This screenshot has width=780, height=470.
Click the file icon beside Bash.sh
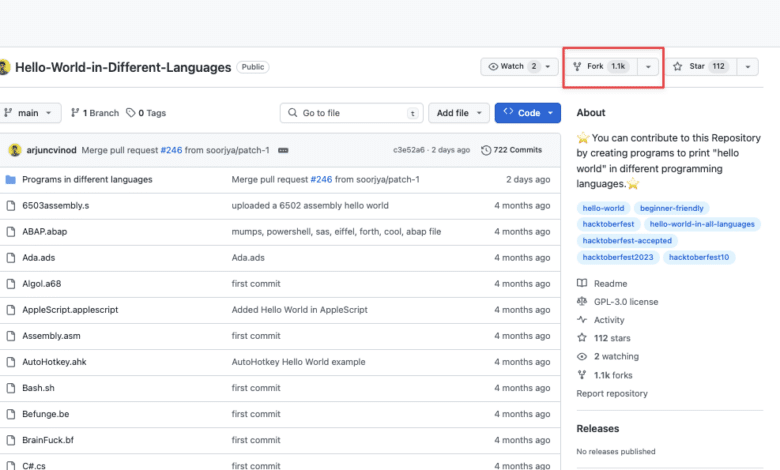point(10,388)
